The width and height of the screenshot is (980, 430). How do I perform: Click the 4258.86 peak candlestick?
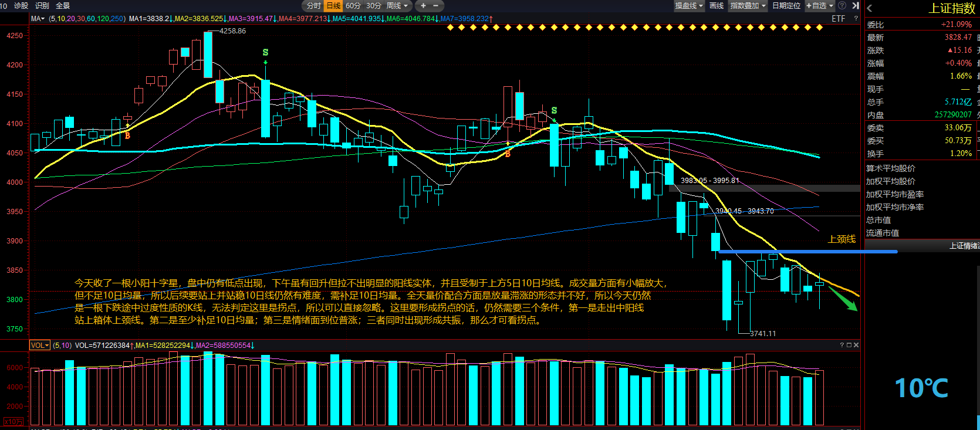tap(208, 55)
